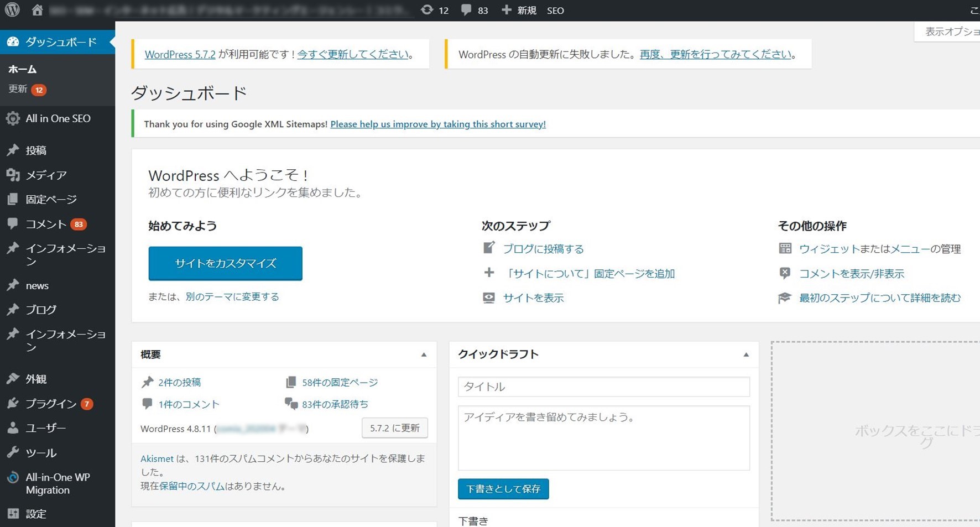Click 今すぐ更新してください link
This screenshot has width=980, height=527.
click(353, 54)
